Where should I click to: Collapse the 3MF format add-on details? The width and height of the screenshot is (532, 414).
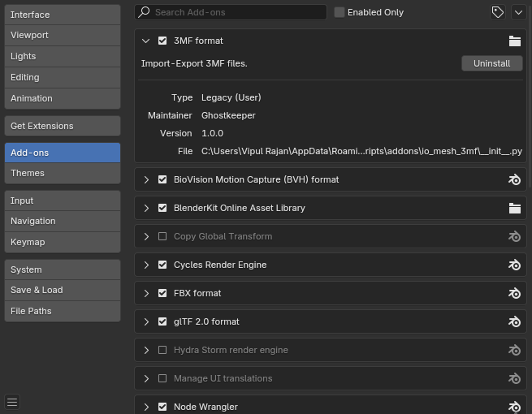point(146,41)
